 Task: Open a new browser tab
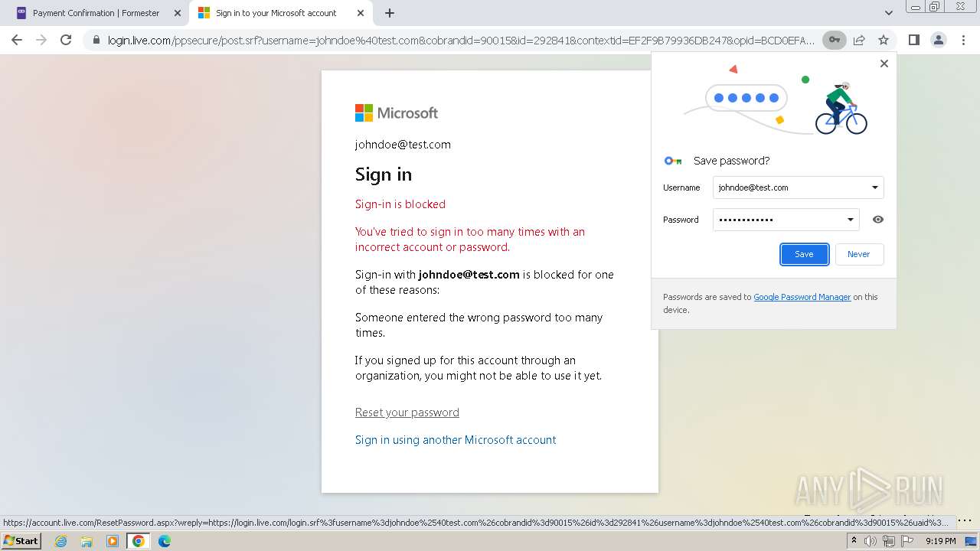click(390, 13)
